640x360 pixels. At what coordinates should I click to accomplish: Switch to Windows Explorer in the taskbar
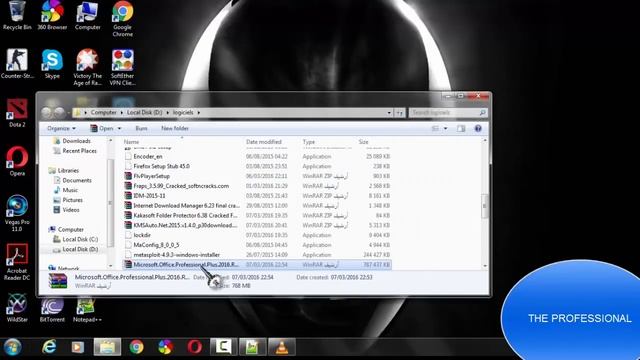pyautogui.click(x=107, y=347)
